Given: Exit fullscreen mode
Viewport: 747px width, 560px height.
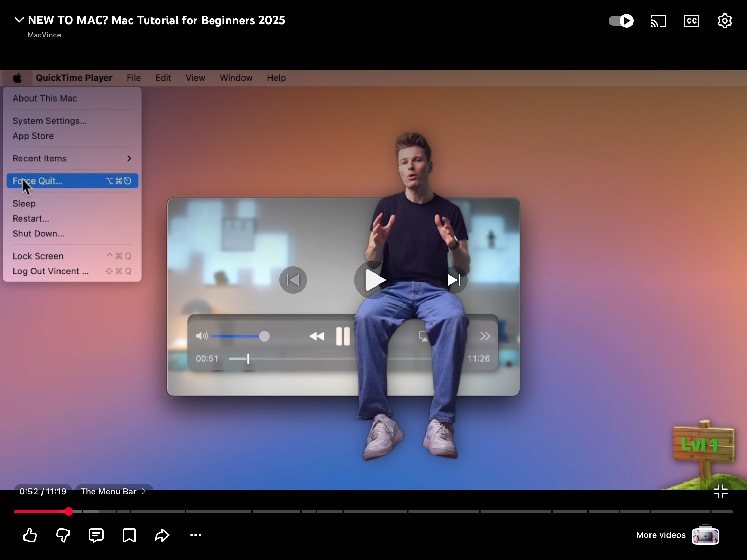Looking at the screenshot, I should [x=721, y=491].
